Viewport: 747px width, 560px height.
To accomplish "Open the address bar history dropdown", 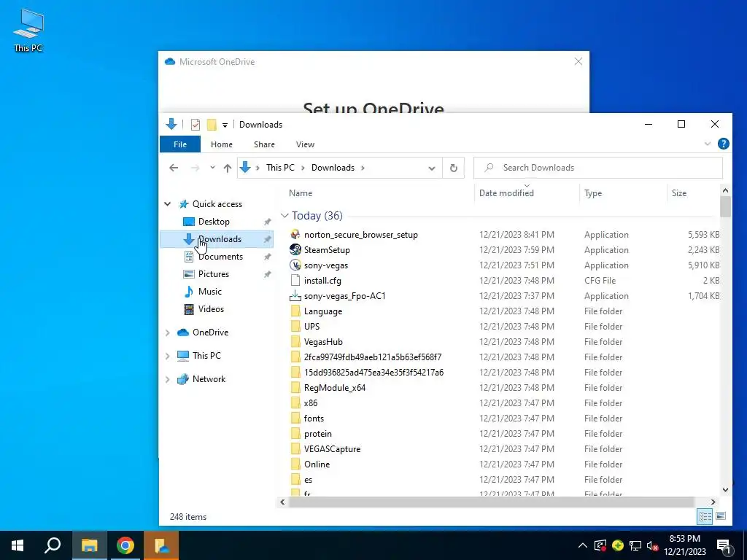I will coord(432,168).
